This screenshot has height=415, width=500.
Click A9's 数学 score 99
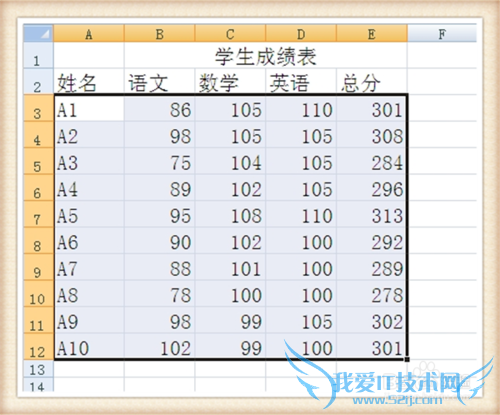pos(230,320)
